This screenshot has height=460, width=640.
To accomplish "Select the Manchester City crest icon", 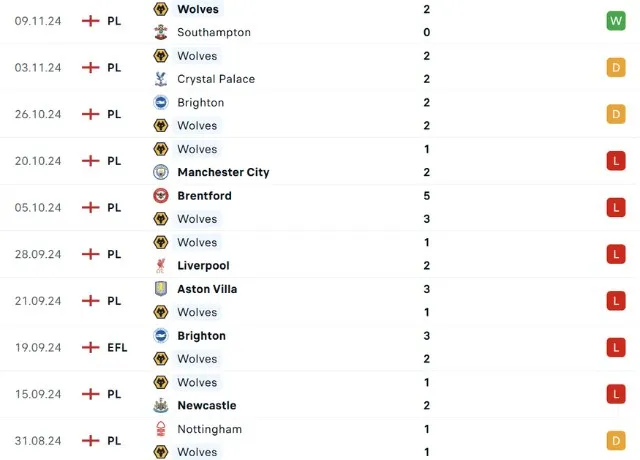I will (160, 172).
